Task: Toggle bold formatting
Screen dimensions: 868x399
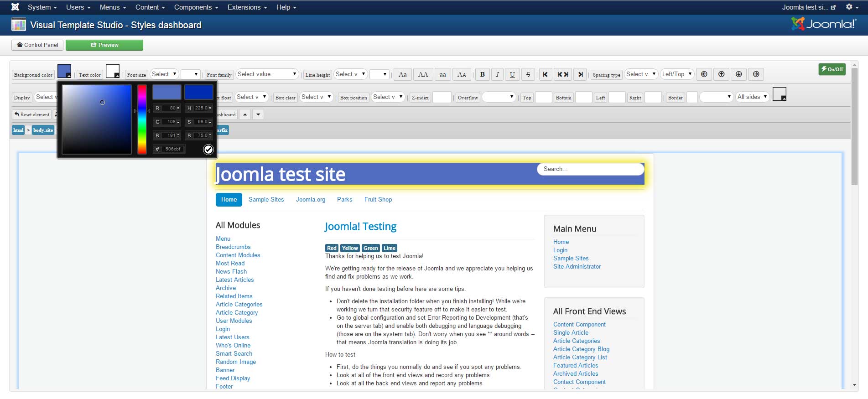Action: pyautogui.click(x=482, y=74)
